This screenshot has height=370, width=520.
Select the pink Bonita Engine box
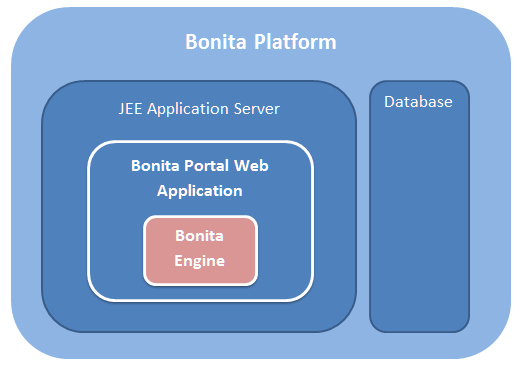[x=200, y=250]
